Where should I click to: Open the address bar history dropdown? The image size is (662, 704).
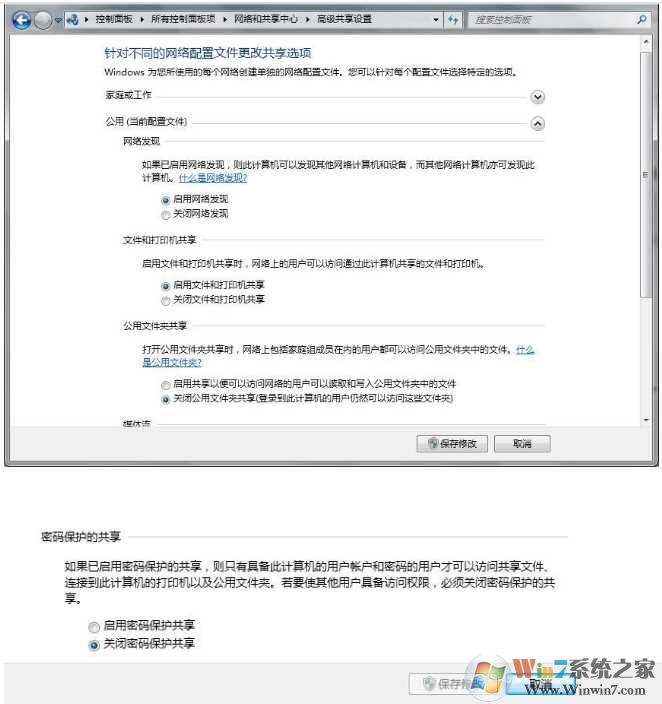point(435,20)
